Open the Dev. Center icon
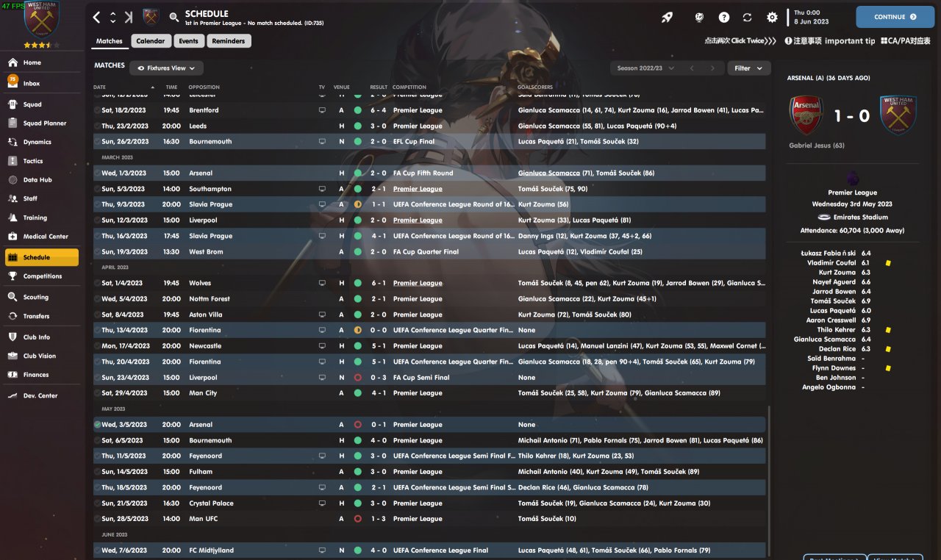This screenshot has height=560, width=941. [12, 395]
